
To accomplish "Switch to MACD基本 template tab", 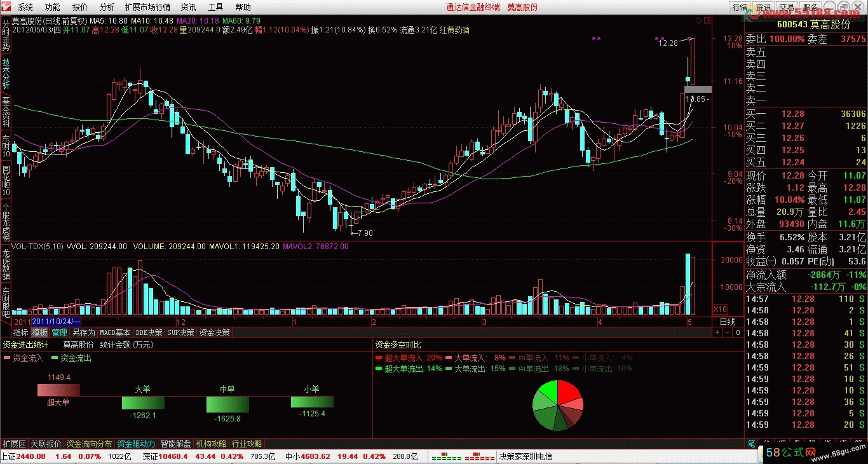I will [x=115, y=332].
